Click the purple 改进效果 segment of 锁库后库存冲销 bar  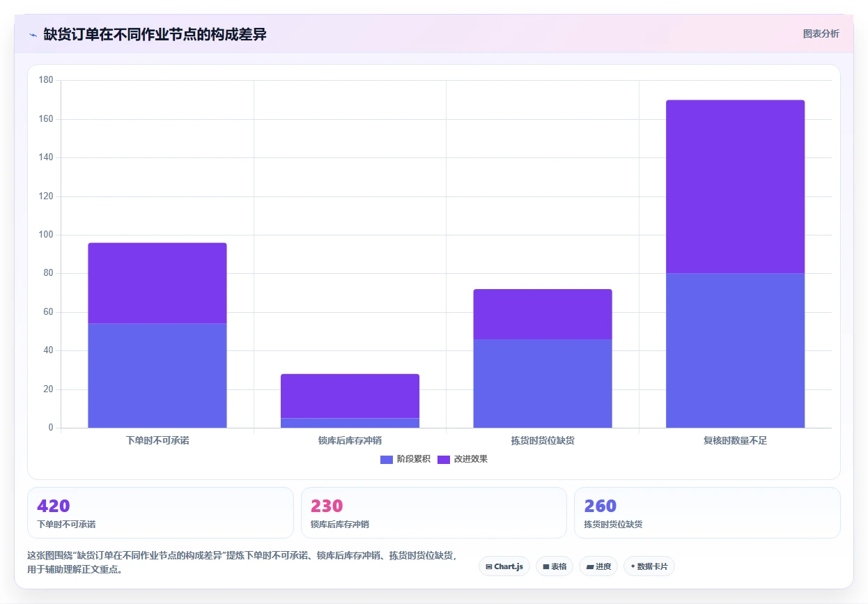(x=350, y=396)
